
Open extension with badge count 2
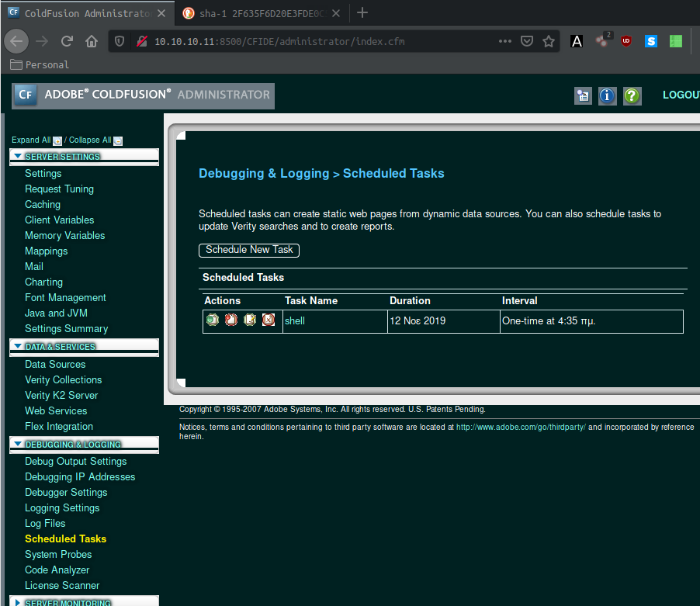(603, 40)
